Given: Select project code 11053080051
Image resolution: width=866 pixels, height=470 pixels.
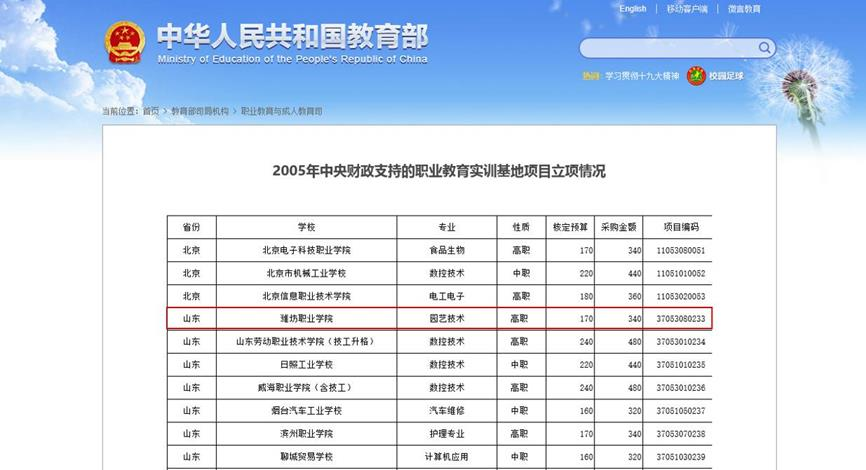Looking at the screenshot, I should click(681, 250).
